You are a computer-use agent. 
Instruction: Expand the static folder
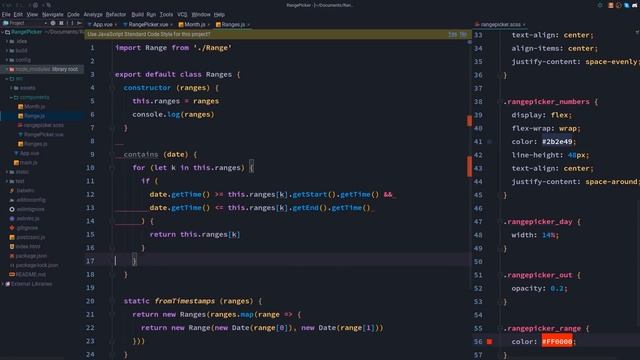pyautogui.click(x=7, y=172)
